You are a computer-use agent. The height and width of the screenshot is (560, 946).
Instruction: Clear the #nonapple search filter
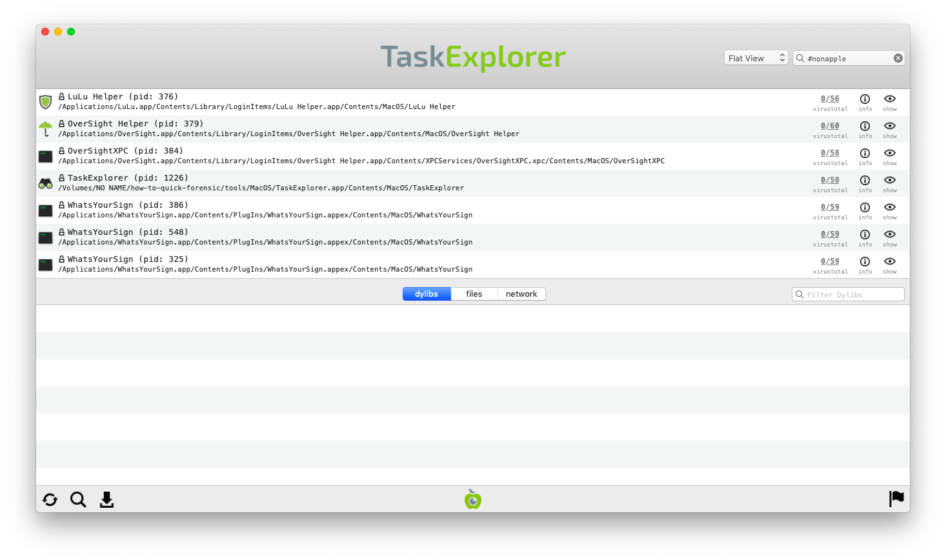[x=898, y=58]
